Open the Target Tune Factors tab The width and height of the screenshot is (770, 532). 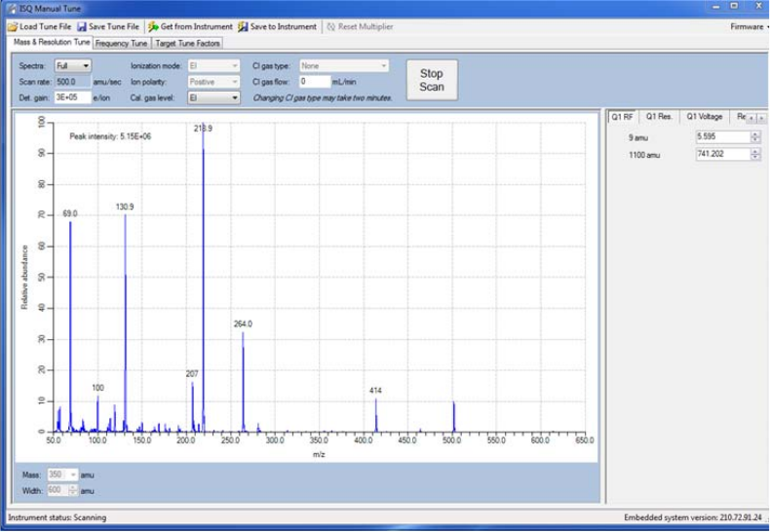click(x=188, y=43)
